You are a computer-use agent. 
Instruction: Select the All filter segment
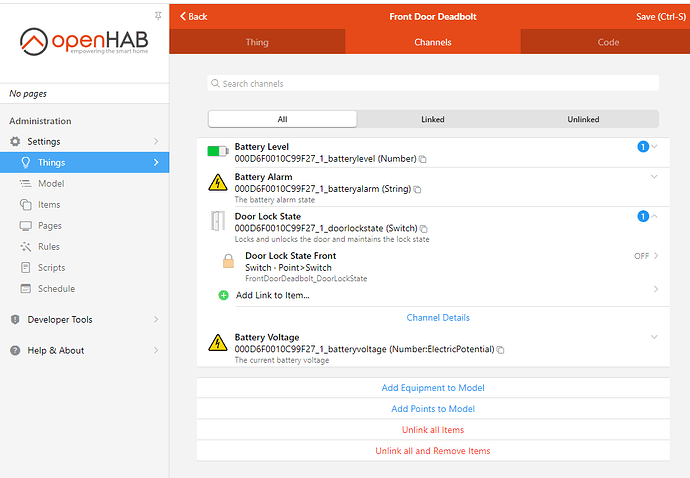tap(282, 119)
